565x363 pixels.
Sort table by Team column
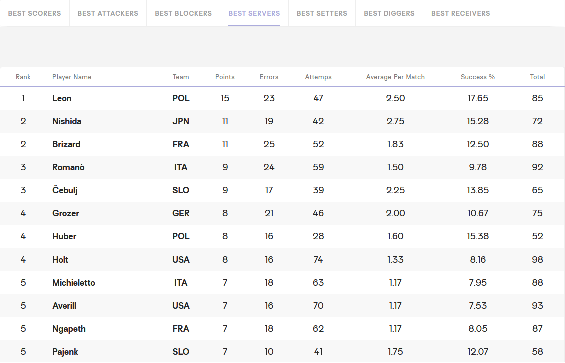[x=181, y=77]
